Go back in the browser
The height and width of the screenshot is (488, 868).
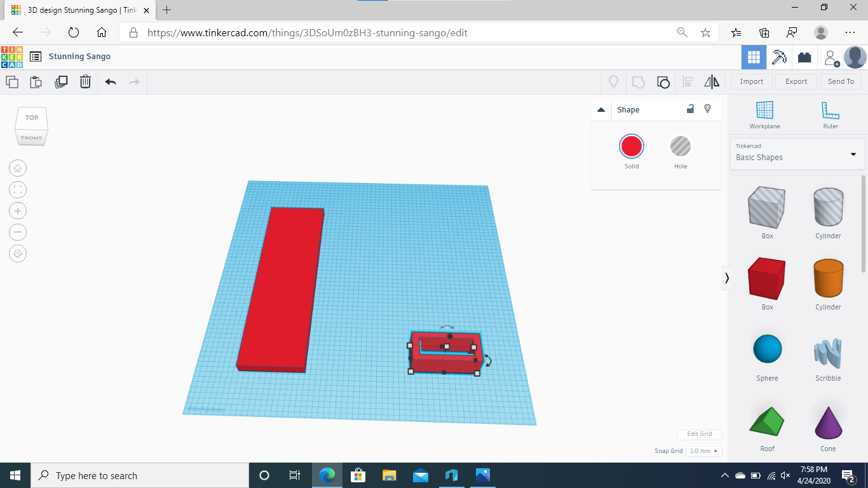(18, 32)
